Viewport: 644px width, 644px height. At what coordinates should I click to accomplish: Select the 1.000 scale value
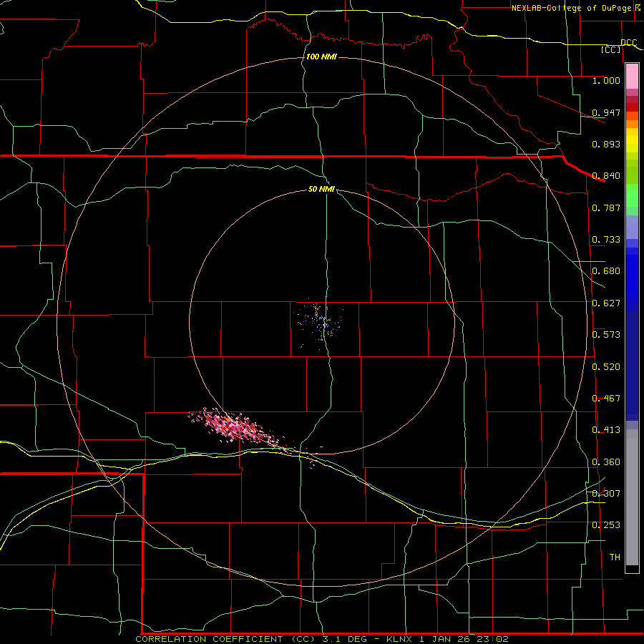pyautogui.click(x=606, y=80)
